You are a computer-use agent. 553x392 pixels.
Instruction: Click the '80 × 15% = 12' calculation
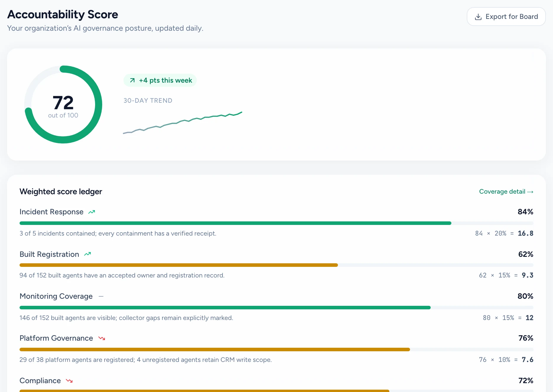coord(508,318)
